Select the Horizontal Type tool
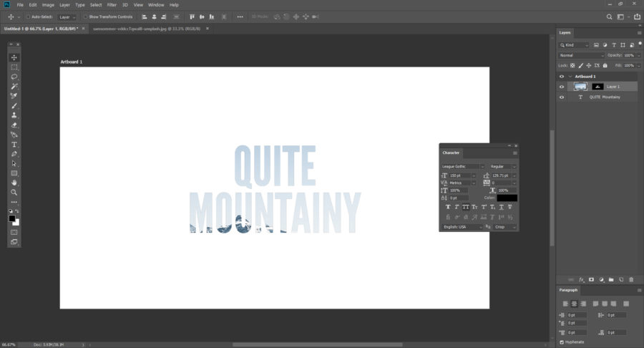 pyautogui.click(x=14, y=144)
